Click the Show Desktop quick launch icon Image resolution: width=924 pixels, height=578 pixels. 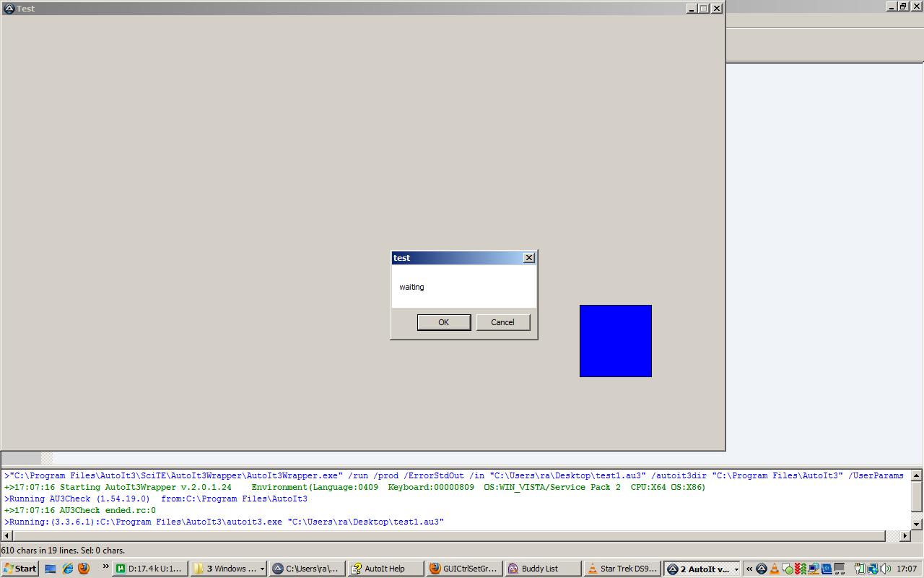click(x=51, y=569)
